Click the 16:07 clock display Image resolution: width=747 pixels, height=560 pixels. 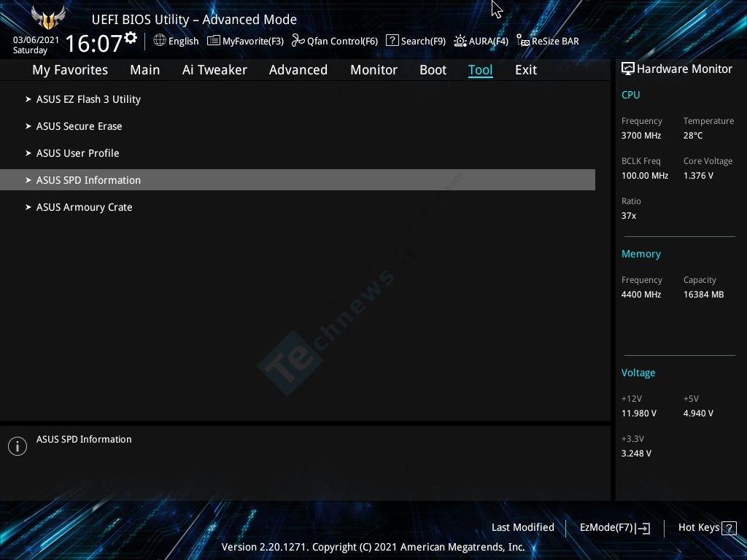pyautogui.click(x=94, y=43)
